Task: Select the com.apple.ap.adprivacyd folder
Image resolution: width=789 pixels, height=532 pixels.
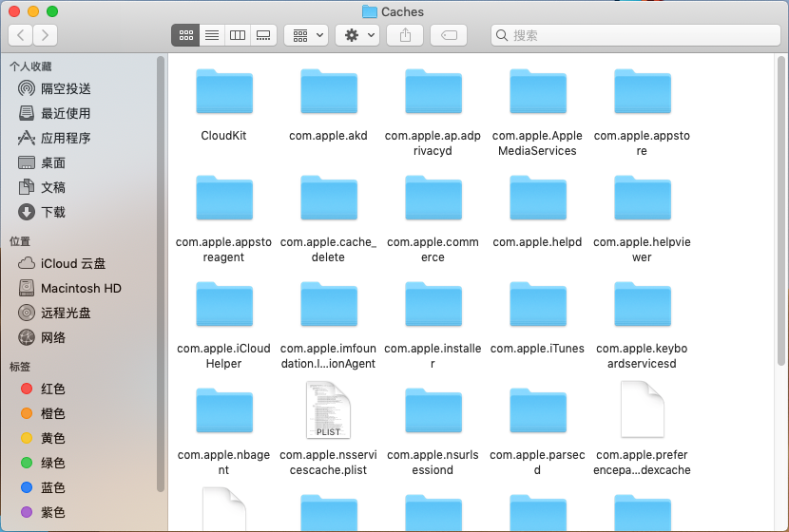Action: [x=433, y=92]
